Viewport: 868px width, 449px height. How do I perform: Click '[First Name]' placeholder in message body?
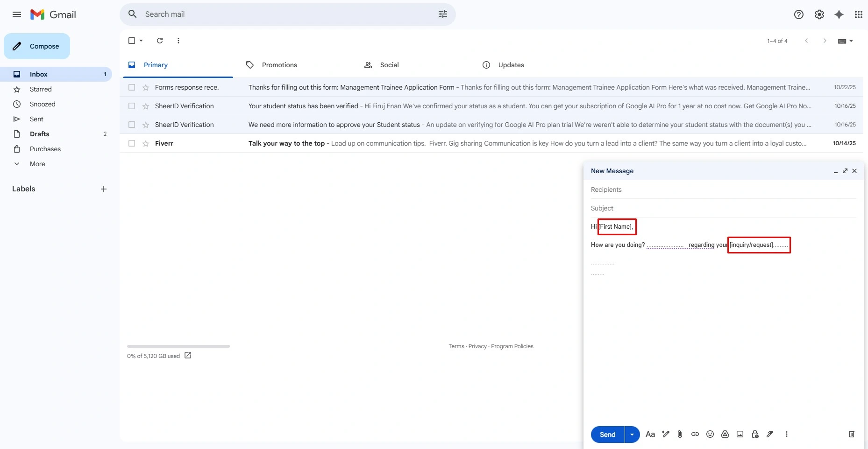tap(615, 227)
